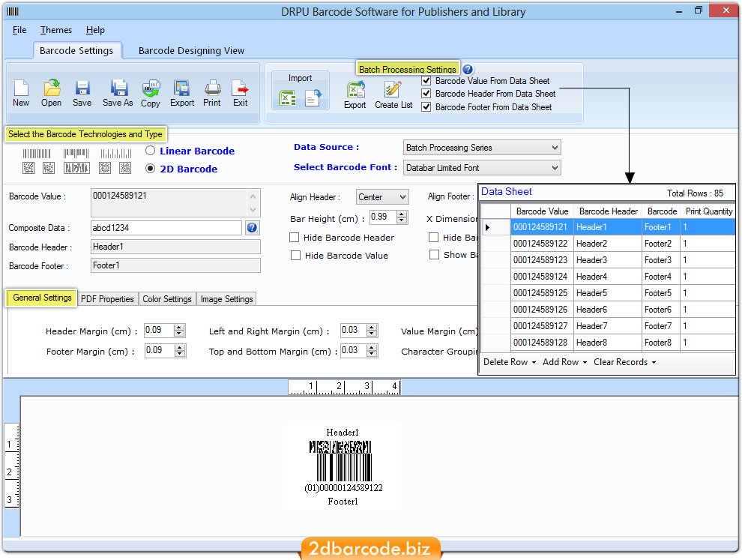
Task: Switch to Barcode Designing View tab
Action: point(191,51)
